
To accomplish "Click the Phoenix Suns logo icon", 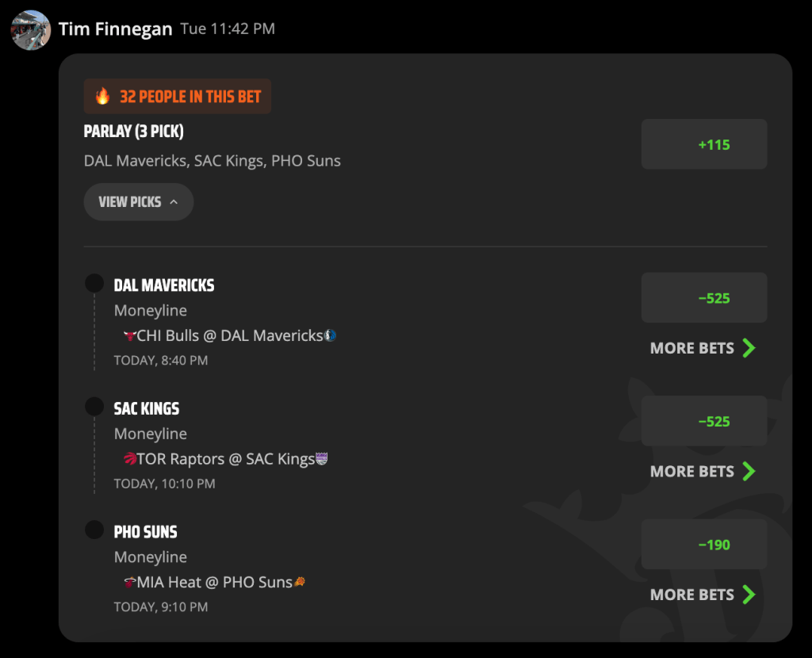I will click(x=299, y=582).
